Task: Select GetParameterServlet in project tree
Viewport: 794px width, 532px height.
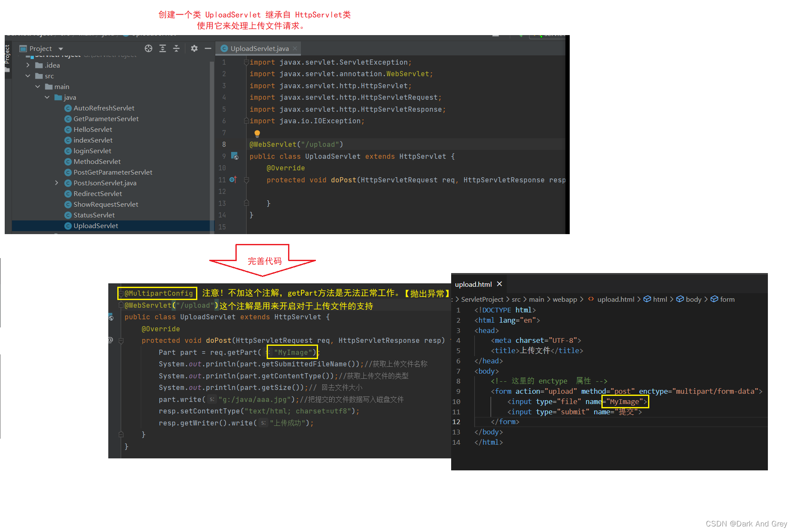Action: [106, 119]
